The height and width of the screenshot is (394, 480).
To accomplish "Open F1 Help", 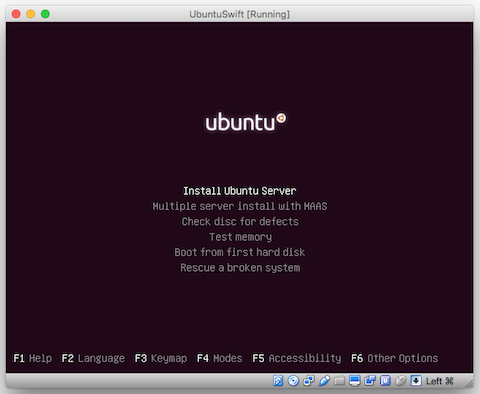I will pyautogui.click(x=33, y=358).
